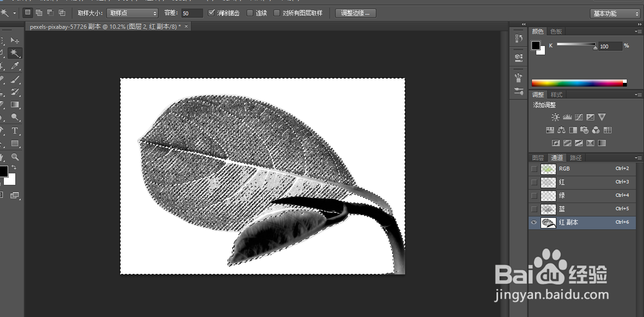Viewport: 644px width, 317px height.
Task: Click 调整边缘 refine edge button
Action: click(x=356, y=13)
